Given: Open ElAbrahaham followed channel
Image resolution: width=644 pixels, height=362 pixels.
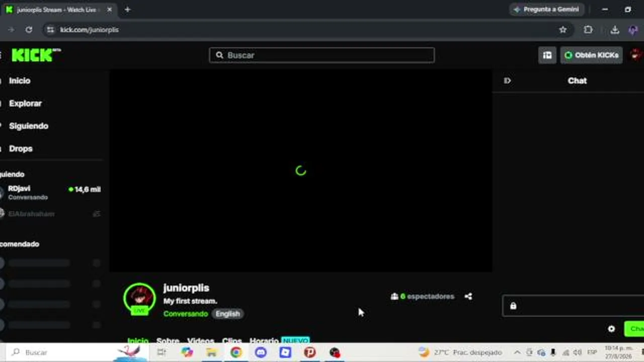Looking at the screenshot, I should [50, 214].
